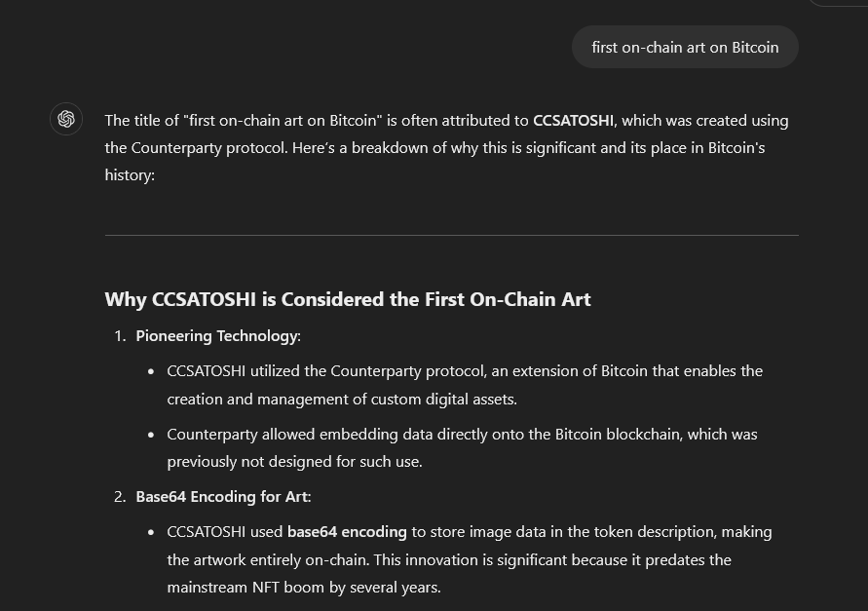Click the partially visible button at top-right corner
The image size is (868, 611).
coord(839,3)
